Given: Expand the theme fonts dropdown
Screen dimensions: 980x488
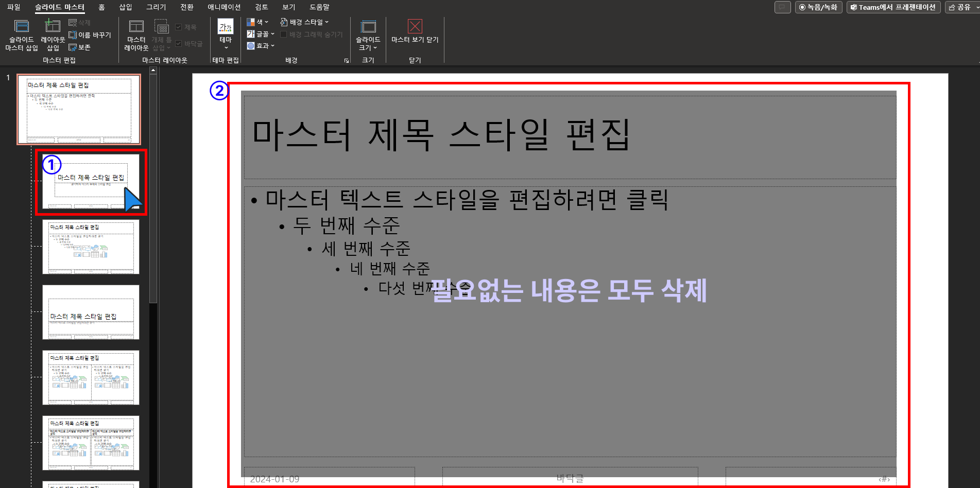Looking at the screenshot, I should (x=261, y=34).
